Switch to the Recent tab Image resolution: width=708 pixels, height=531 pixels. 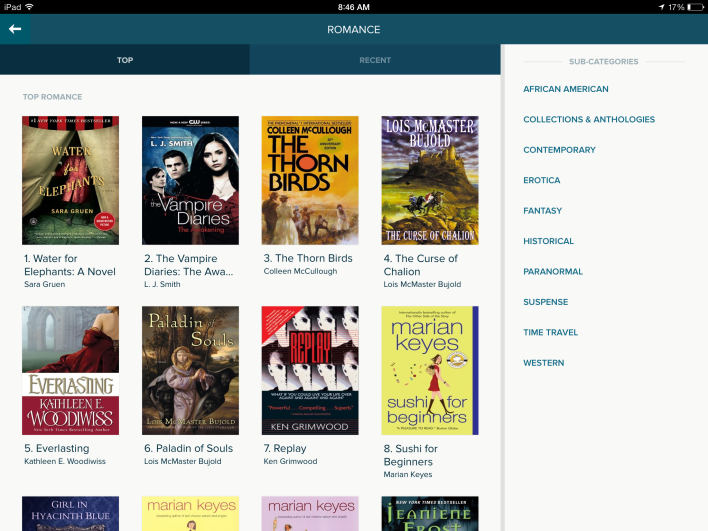click(375, 60)
